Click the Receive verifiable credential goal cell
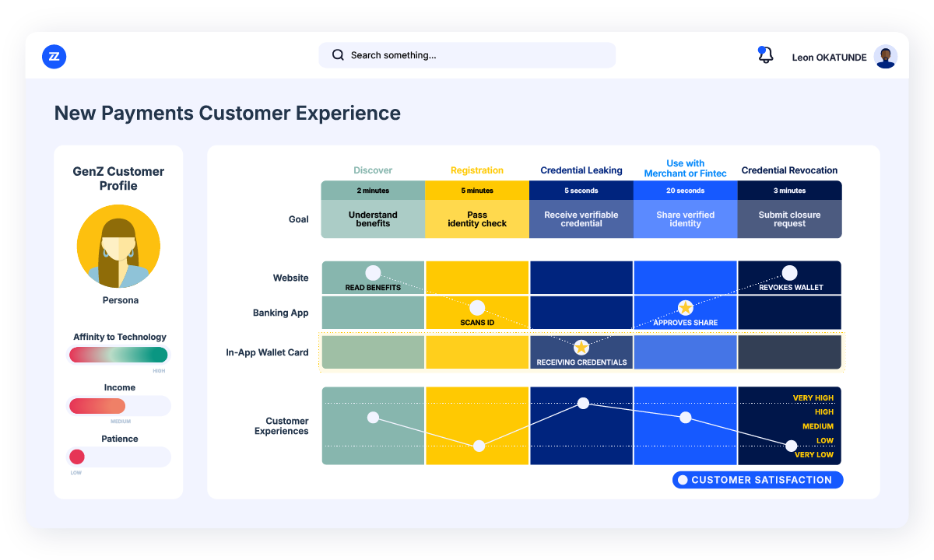This screenshot has height=560, width=934. (x=581, y=219)
